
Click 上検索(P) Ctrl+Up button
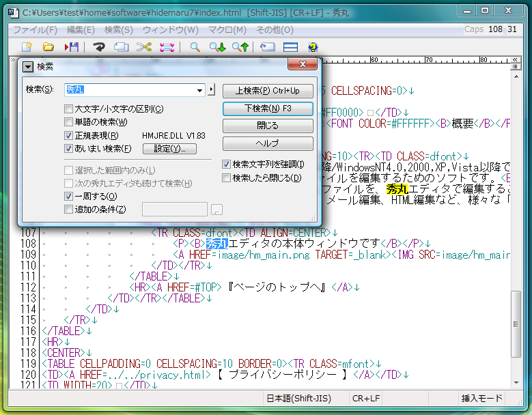268,91
